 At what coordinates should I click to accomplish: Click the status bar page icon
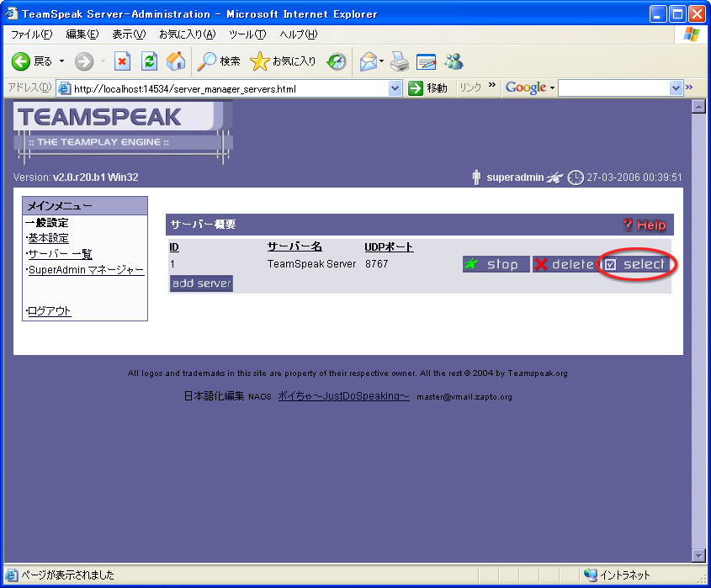[x=12, y=575]
